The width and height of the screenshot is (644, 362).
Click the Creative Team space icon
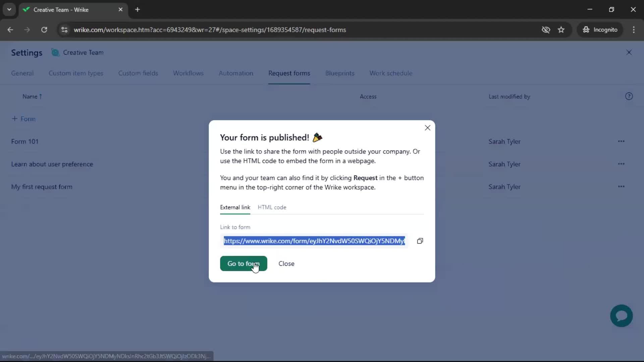(55, 53)
